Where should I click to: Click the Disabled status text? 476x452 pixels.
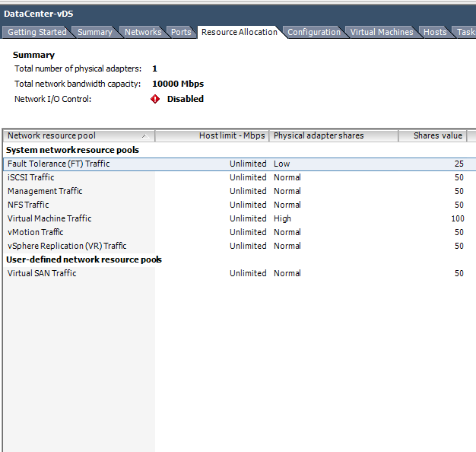tap(186, 99)
